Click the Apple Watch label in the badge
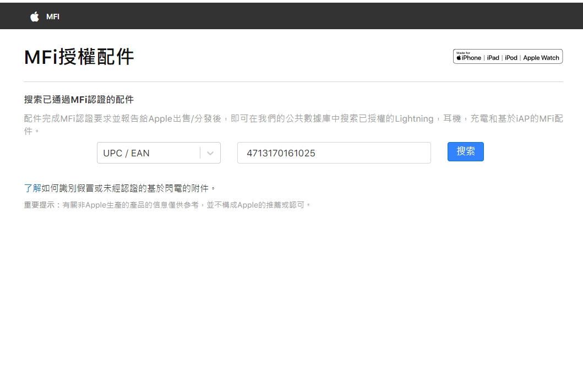Screen dimensions: 583x392 click(541, 58)
